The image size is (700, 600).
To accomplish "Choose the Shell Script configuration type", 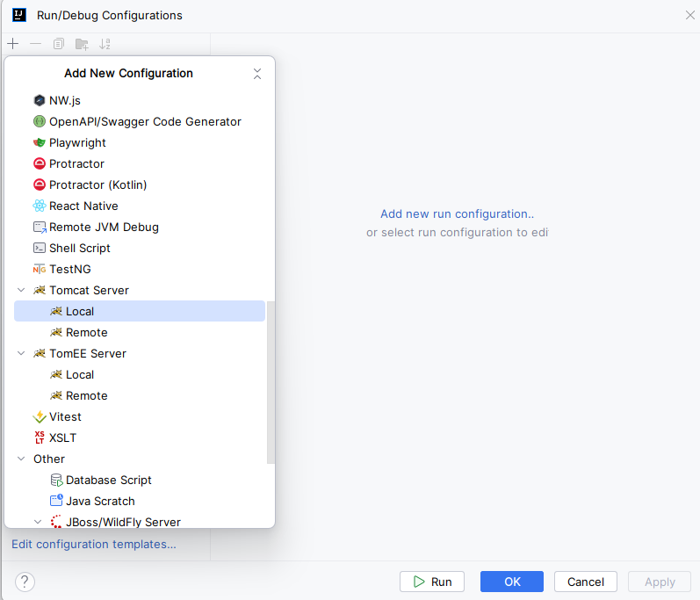I will 140,248.
